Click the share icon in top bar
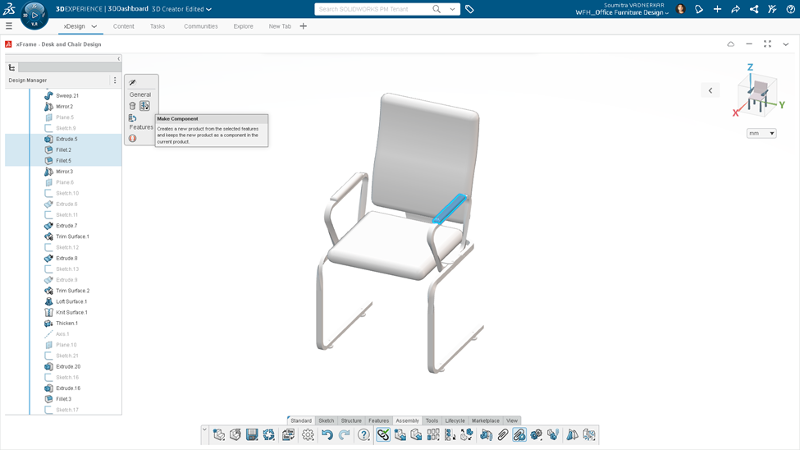This screenshot has width=800, height=450. (754, 9)
